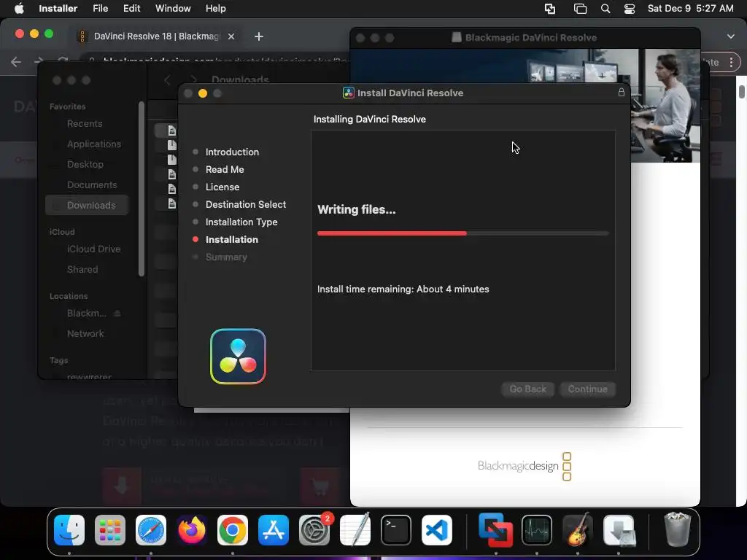The width and height of the screenshot is (747, 560).
Task: Add a new browser tab
Action: click(259, 36)
